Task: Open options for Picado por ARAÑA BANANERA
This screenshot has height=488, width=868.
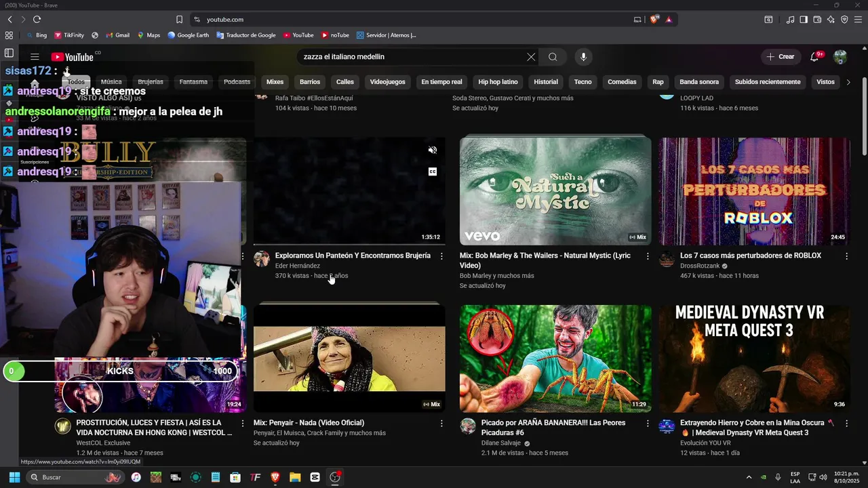Action: coord(648,424)
